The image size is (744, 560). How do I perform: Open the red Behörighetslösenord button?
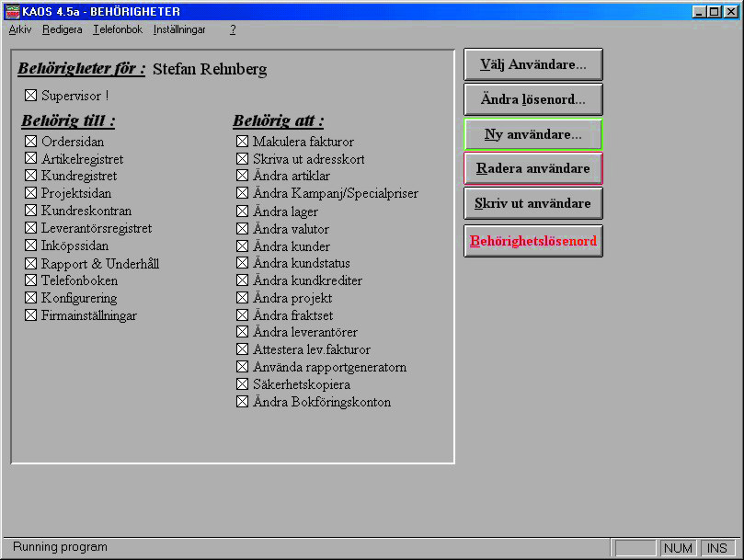[532, 241]
